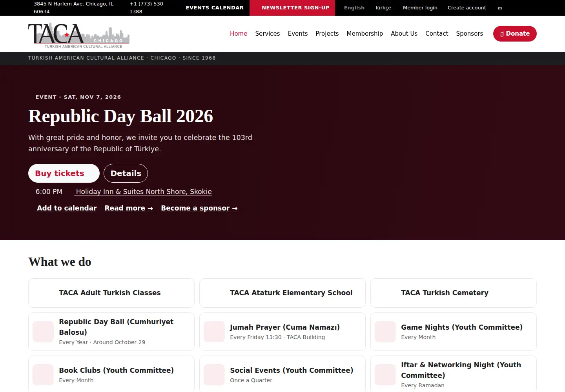Open Holiday Inn & Suites North Shore venue link
The image size is (565, 392).
144,192
